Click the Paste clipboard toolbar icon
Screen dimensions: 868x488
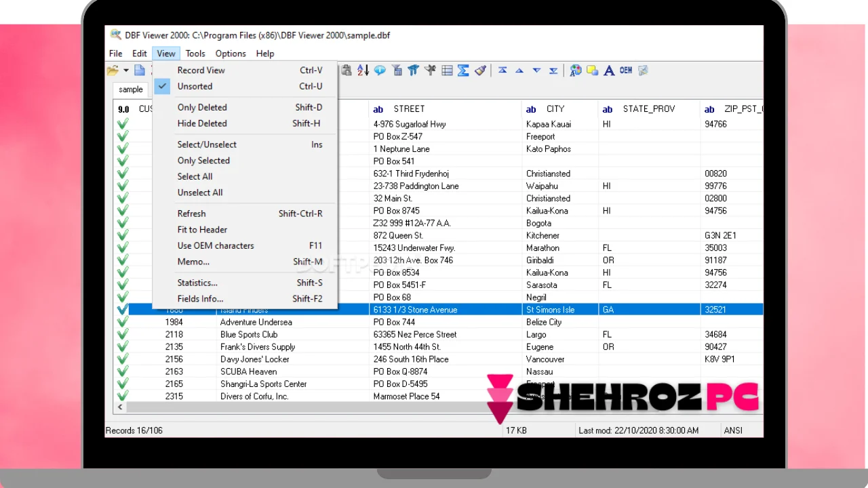pyautogui.click(x=347, y=70)
